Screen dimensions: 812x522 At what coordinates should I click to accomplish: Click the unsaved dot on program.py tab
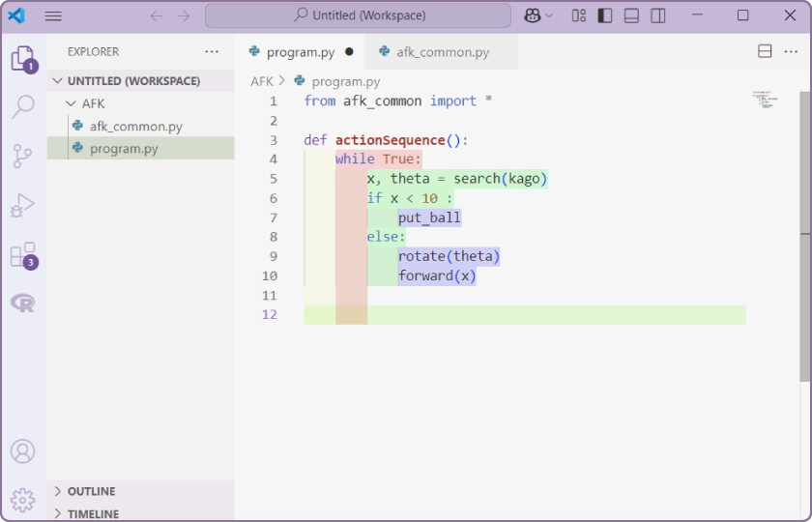[x=349, y=51]
